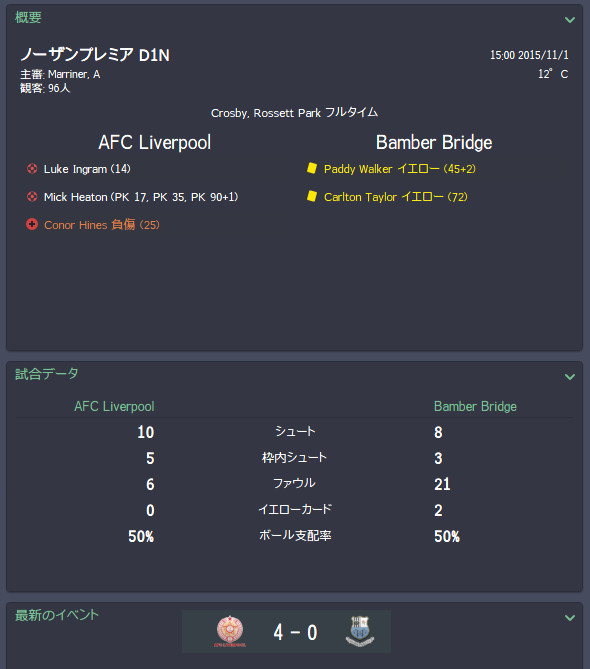
Task: Click injury cross icon beside Conor Hines
Action: [32, 224]
